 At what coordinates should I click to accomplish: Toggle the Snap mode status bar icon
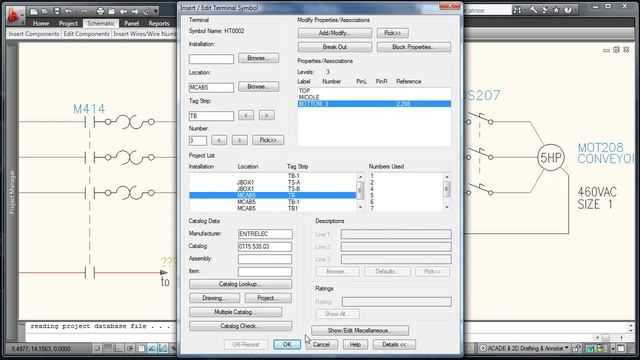click(97, 348)
